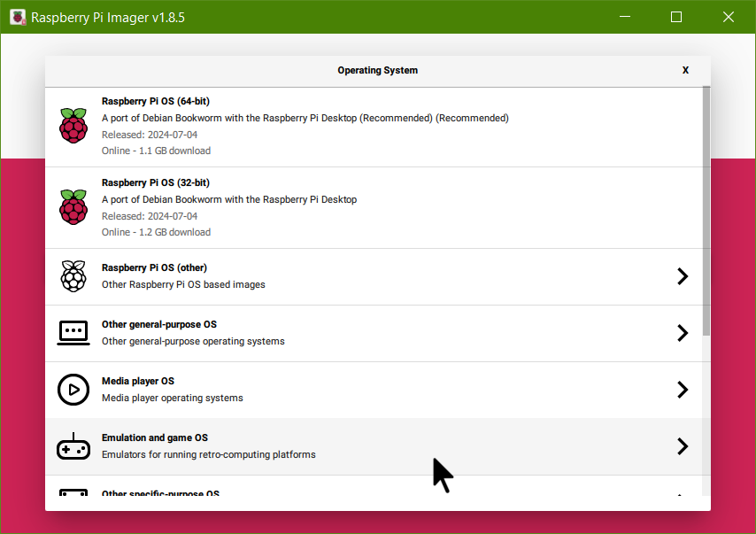Screen dimensions: 756x534
Task: Click the gamepad icon for Emulation and game OS
Action: (73, 446)
